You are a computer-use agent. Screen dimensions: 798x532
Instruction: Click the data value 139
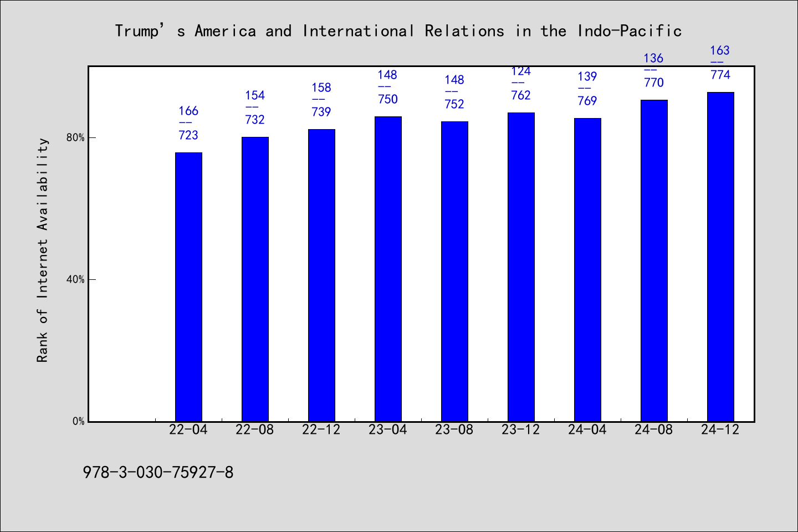pyautogui.click(x=587, y=76)
